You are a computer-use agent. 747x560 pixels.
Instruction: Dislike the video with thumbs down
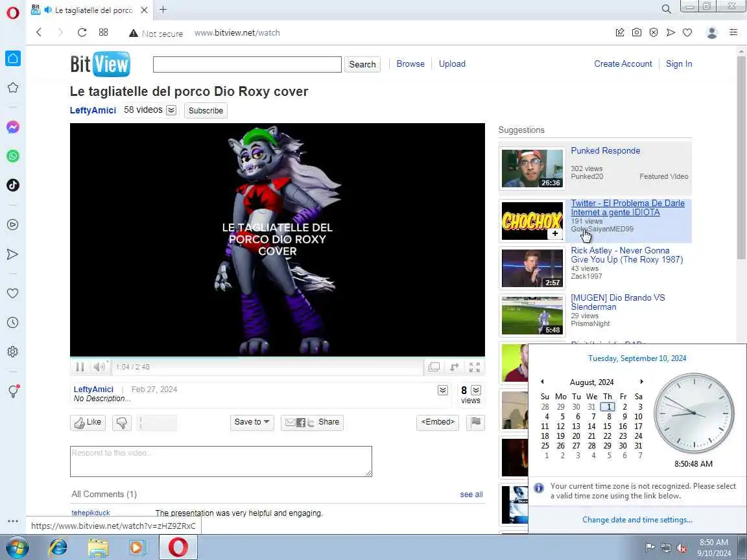tap(122, 423)
